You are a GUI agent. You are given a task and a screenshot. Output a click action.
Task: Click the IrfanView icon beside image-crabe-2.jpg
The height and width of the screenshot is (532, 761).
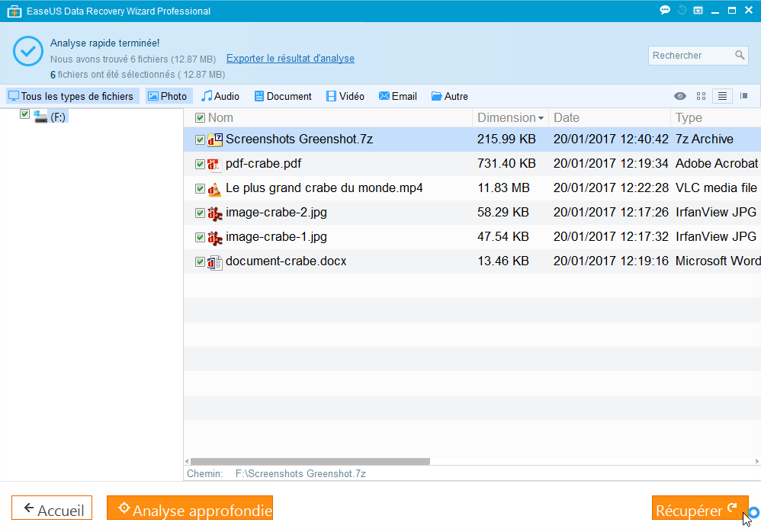(x=215, y=213)
